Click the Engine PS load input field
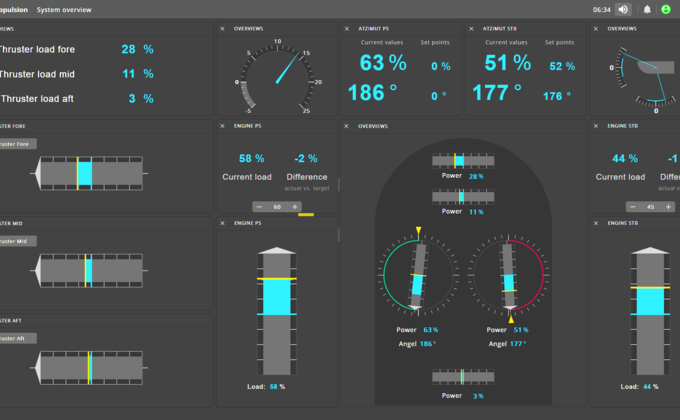 277,206
